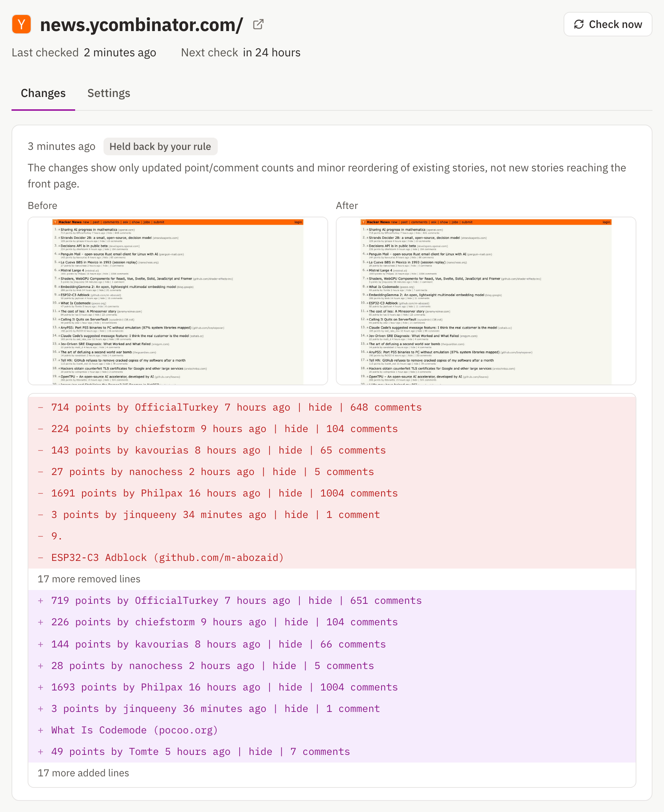Click the change summary description paragraph
The image size is (664, 812).
[x=327, y=176]
